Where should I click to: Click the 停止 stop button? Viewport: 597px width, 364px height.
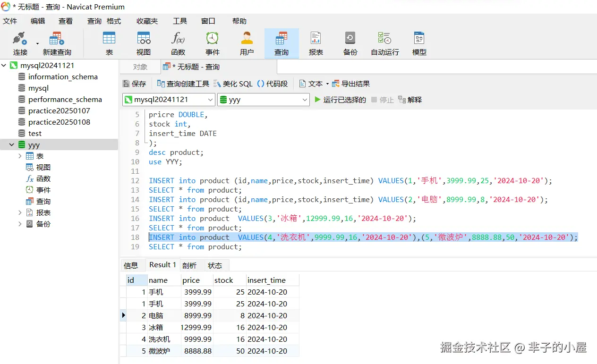[x=383, y=100]
